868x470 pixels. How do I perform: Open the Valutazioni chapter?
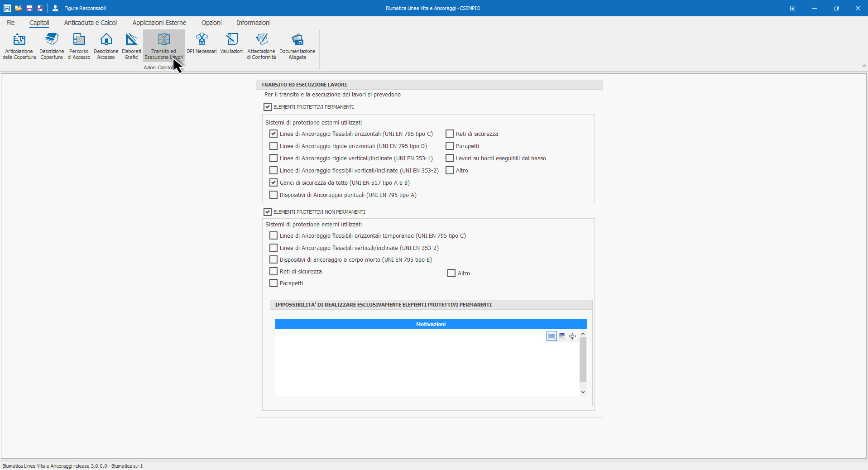(232, 44)
